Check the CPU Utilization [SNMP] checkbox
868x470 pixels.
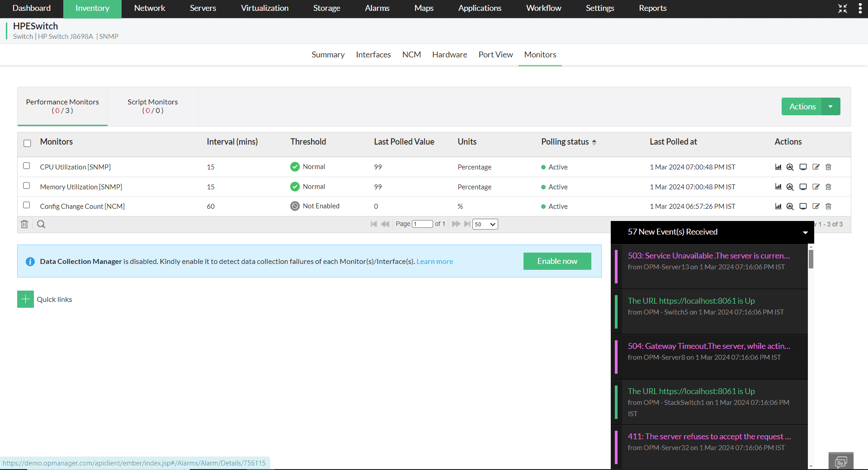pos(27,166)
